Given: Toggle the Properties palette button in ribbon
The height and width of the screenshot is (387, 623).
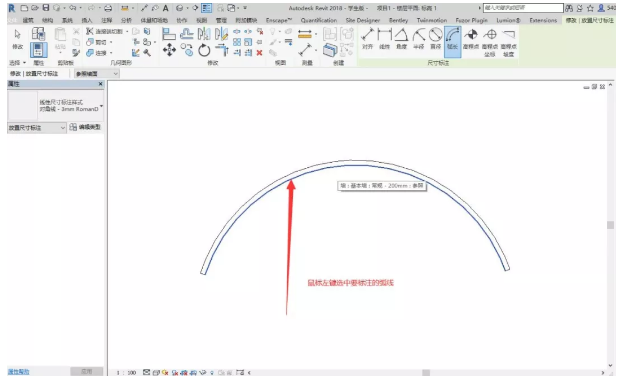Looking at the screenshot, I should [x=39, y=50].
